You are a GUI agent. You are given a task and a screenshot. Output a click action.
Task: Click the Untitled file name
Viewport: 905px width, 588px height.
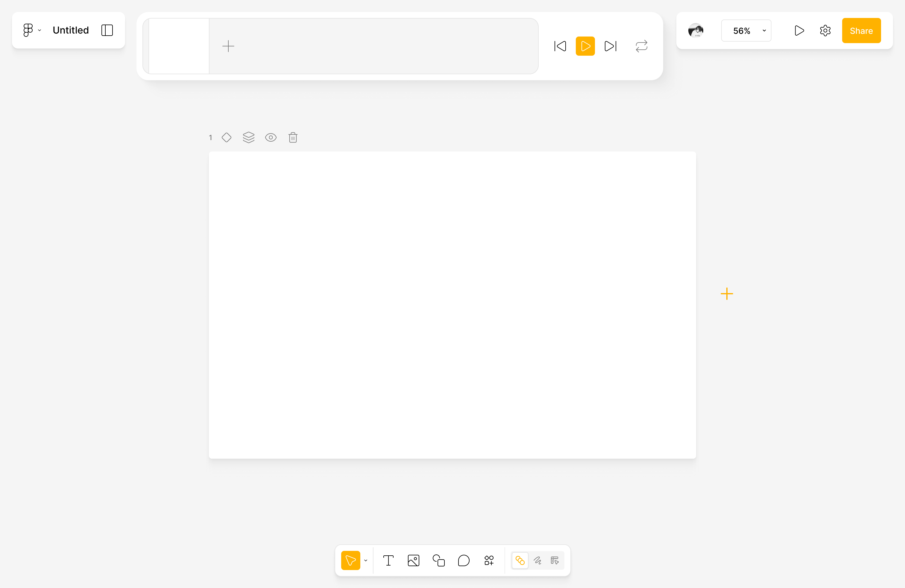pos(71,30)
